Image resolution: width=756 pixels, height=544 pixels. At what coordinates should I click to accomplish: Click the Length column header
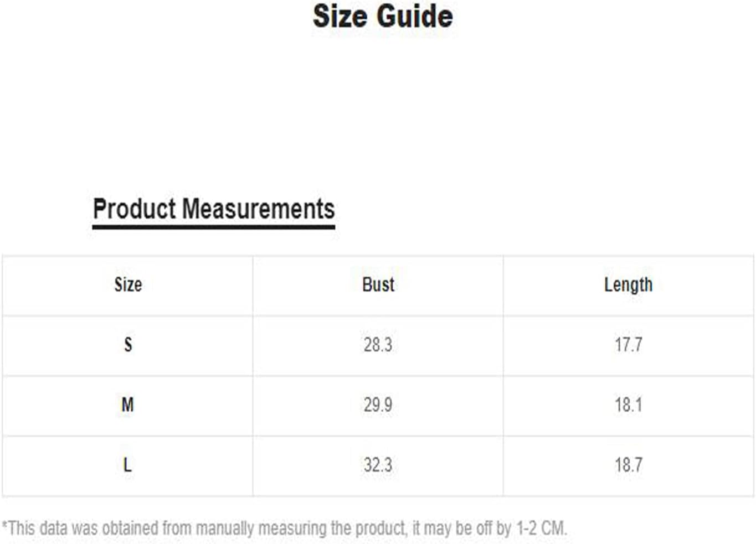coord(628,284)
